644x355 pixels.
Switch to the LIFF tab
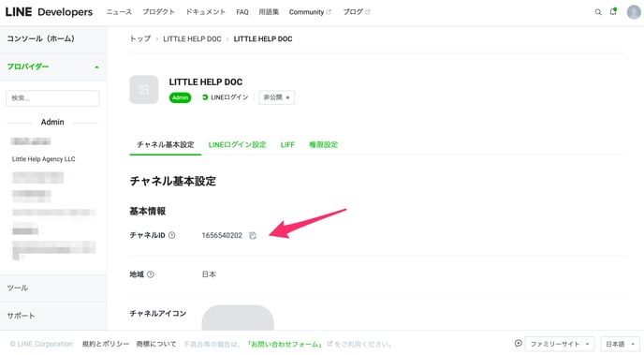287,144
